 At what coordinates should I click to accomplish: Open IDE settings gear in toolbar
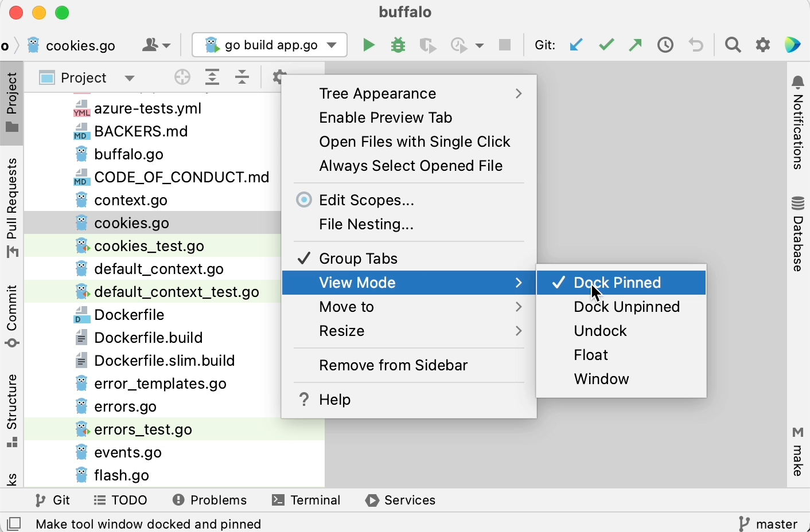(763, 45)
